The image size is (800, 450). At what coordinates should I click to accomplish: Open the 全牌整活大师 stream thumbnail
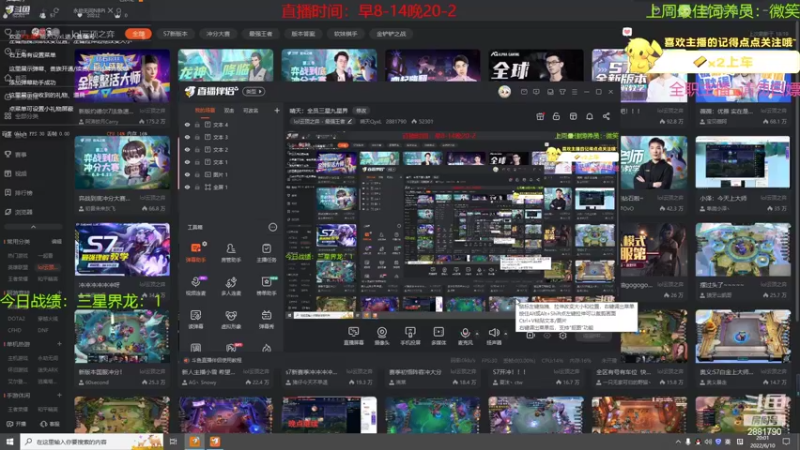122,76
